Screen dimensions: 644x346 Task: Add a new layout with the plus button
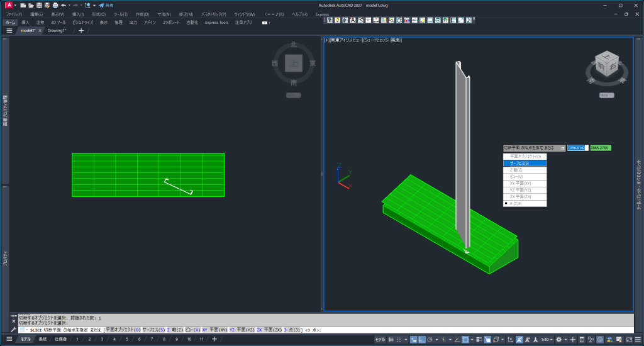214,339
